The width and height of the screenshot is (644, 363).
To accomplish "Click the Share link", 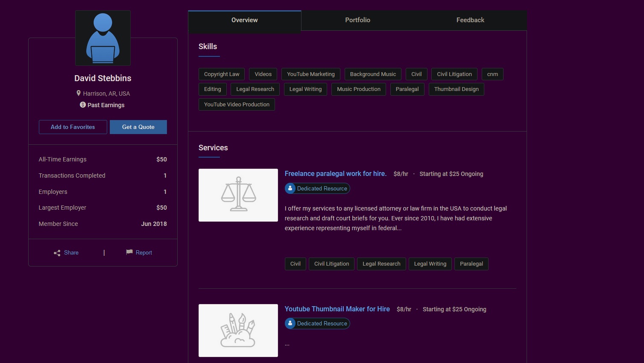I will coord(71,252).
